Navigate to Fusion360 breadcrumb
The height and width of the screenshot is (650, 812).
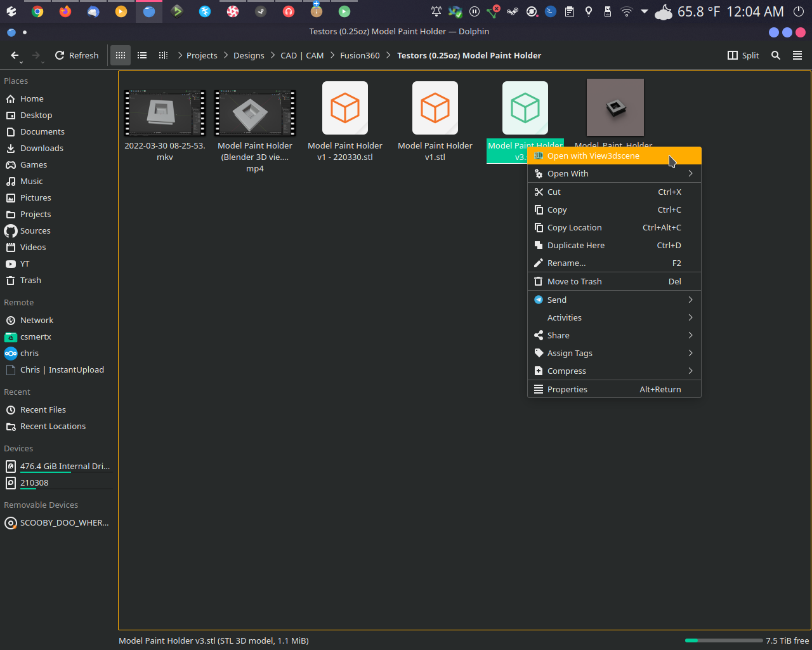360,56
